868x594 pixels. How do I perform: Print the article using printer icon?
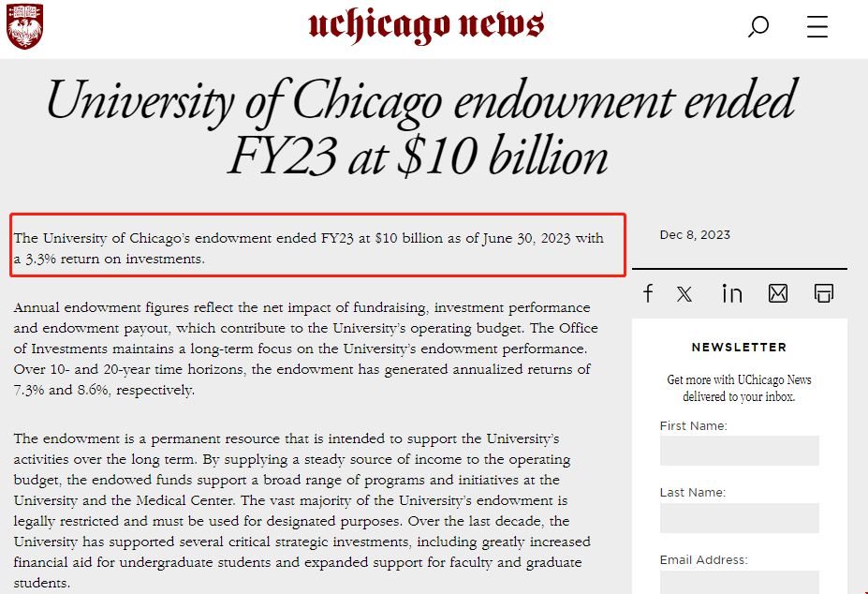pyautogui.click(x=824, y=293)
